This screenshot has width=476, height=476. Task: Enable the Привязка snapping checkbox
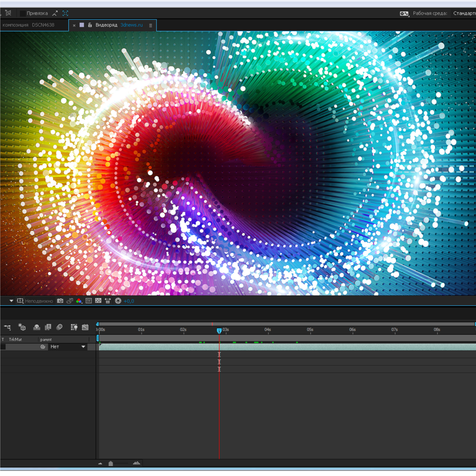coord(23,13)
